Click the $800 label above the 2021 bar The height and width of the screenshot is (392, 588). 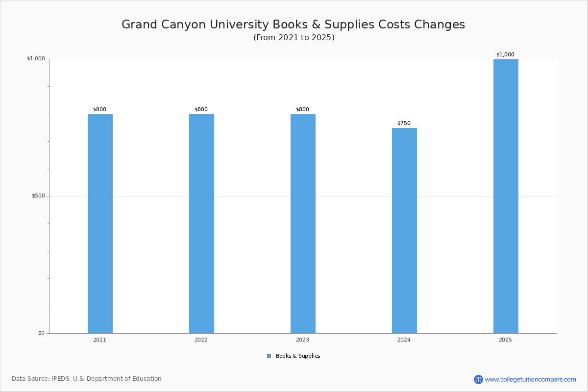click(x=99, y=110)
